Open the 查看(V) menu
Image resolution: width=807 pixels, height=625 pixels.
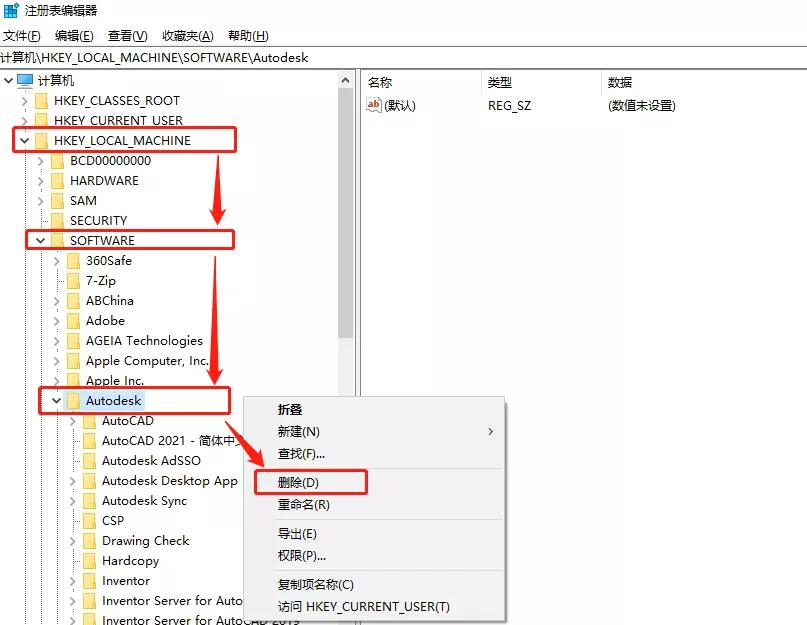125,35
